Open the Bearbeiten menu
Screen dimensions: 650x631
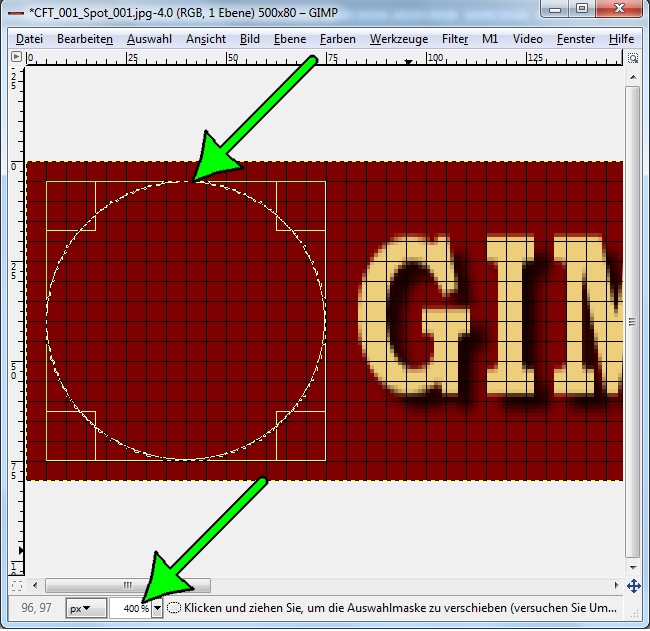[85, 39]
